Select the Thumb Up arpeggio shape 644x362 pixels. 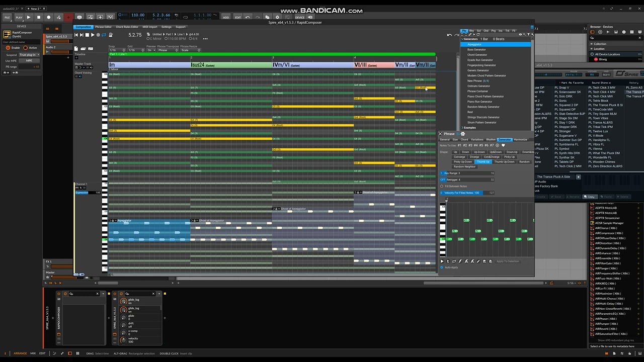click(x=483, y=162)
